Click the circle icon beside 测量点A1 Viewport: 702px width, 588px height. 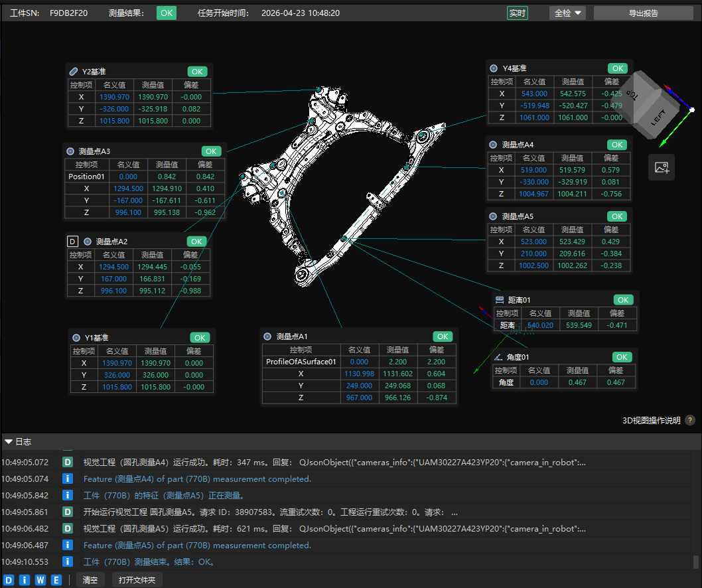267,336
